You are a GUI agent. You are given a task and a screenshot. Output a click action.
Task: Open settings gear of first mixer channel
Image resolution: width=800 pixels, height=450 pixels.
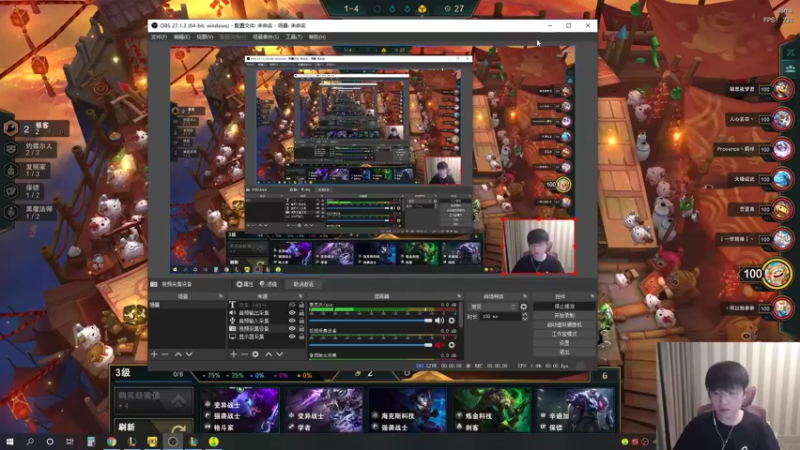tap(452, 320)
